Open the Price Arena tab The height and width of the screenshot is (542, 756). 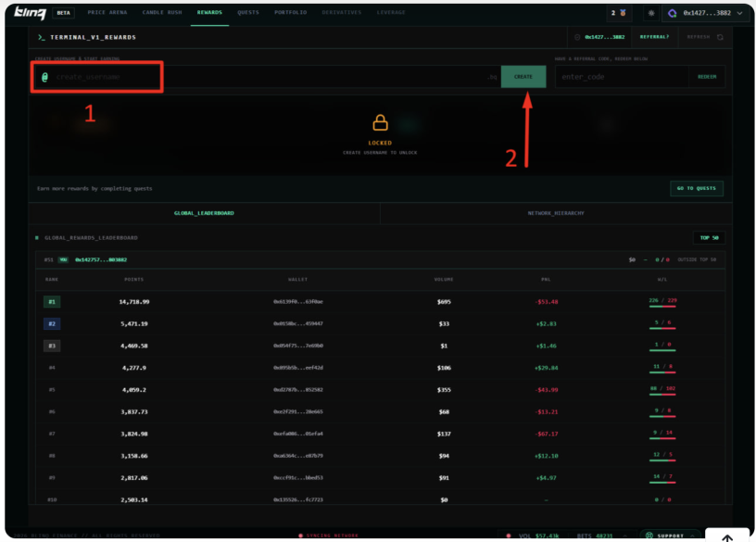point(107,13)
